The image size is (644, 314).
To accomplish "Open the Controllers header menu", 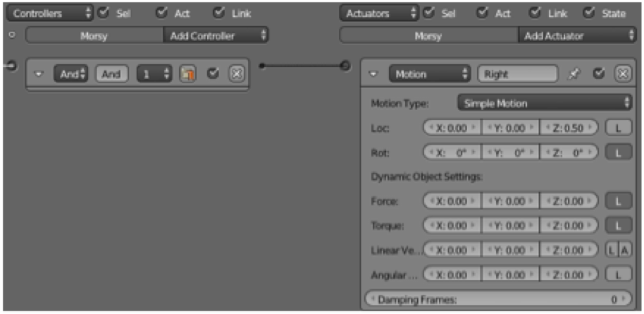I will [50, 13].
